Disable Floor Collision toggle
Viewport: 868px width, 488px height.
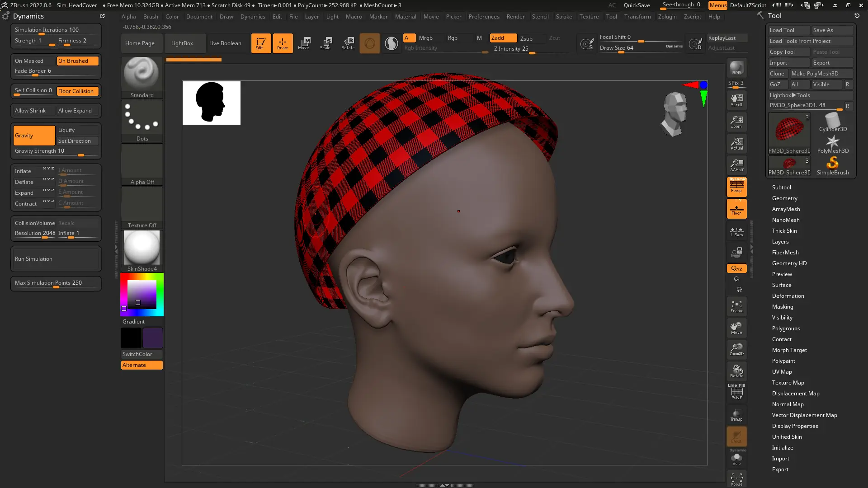click(77, 91)
